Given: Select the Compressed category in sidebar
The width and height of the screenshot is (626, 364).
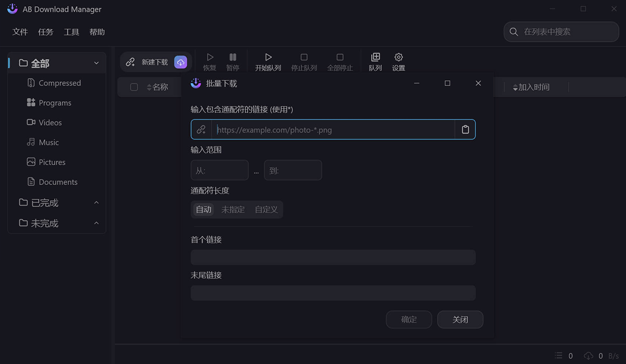Looking at the screenshot, I should pos(59,83).
